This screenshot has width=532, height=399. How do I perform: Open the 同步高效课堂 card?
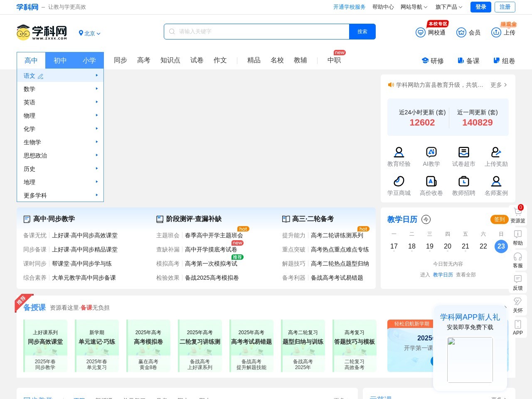point(45,346)
